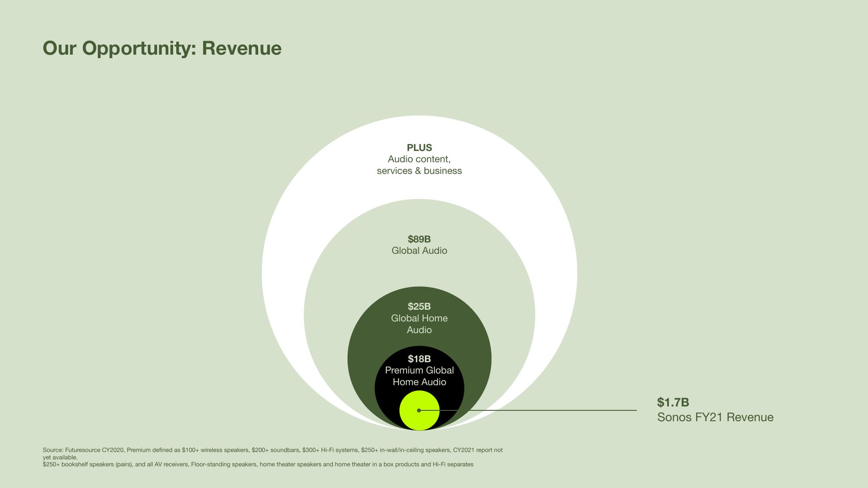Click 'Premium Global Home Audio' label
The image size is (868, 488).
[419, 376]
